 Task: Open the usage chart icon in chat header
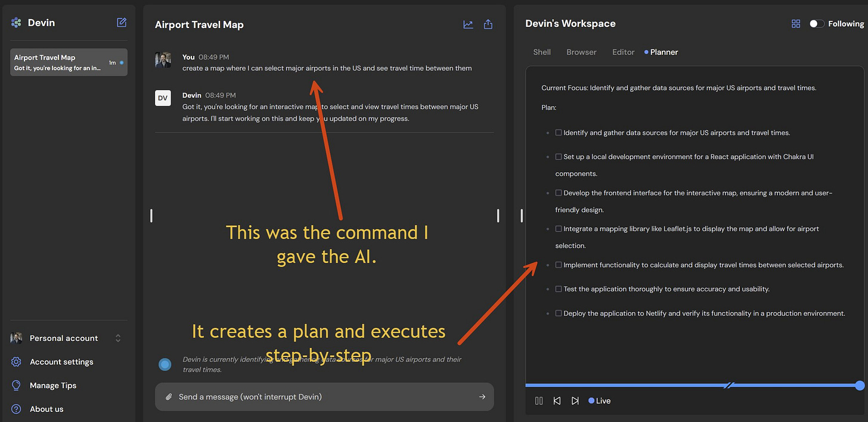[x=468, y=24]
